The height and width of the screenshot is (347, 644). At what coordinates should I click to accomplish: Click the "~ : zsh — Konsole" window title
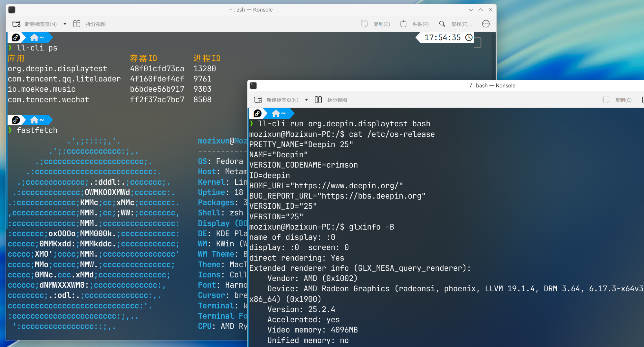251,10
